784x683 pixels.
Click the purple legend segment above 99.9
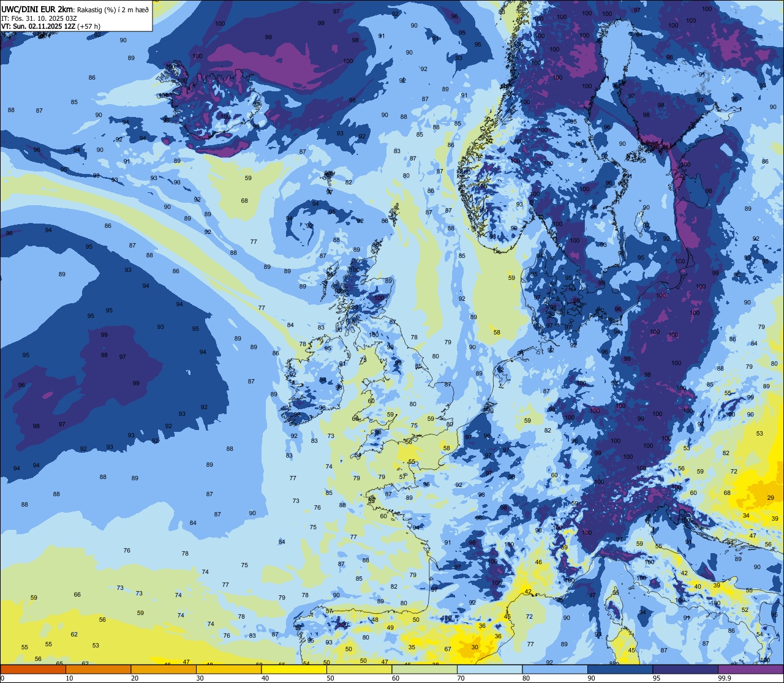[750, 670]
